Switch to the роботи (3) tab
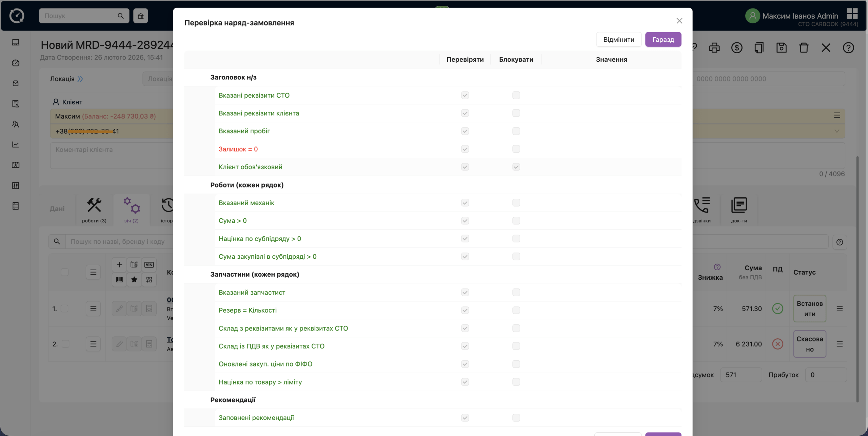This screenshot has height=436, width=868. (x=94, y=210)
